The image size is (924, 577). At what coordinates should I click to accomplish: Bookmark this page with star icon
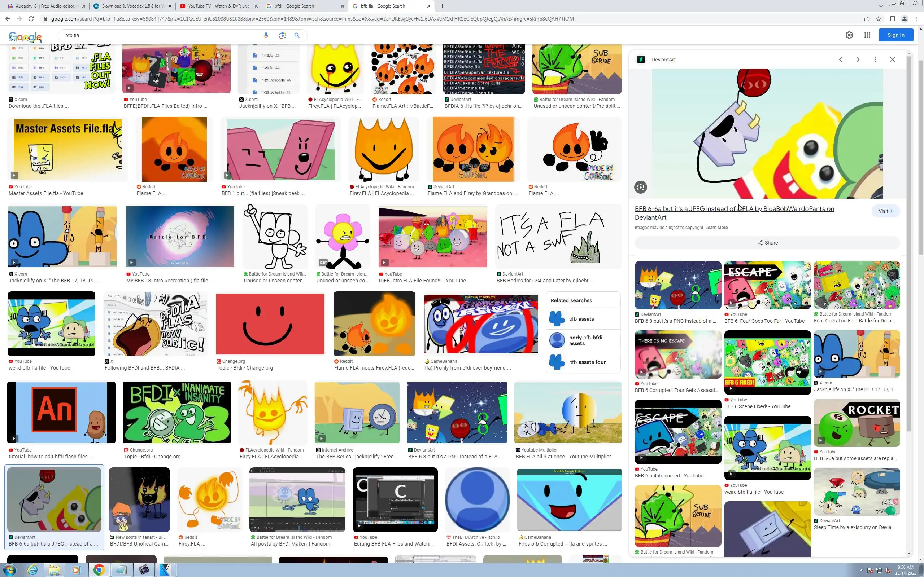coord(878,19)
